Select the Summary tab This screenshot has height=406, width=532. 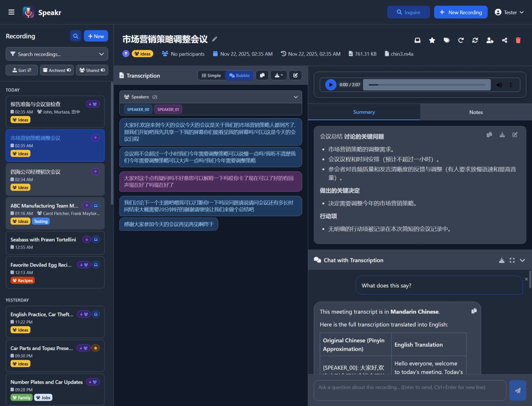(364, 112)
